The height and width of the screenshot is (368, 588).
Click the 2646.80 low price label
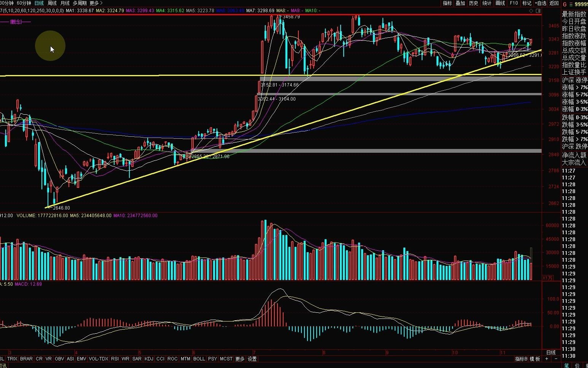click(62, 208)
